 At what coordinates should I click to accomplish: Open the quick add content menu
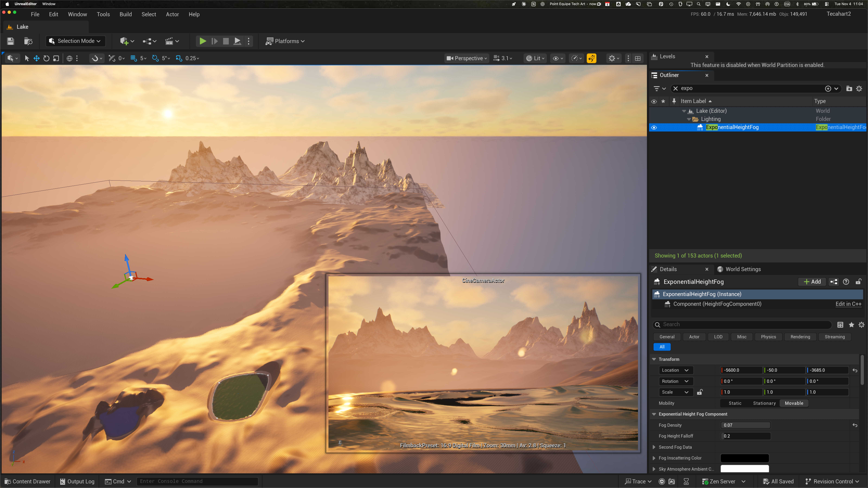pos(127,41)
